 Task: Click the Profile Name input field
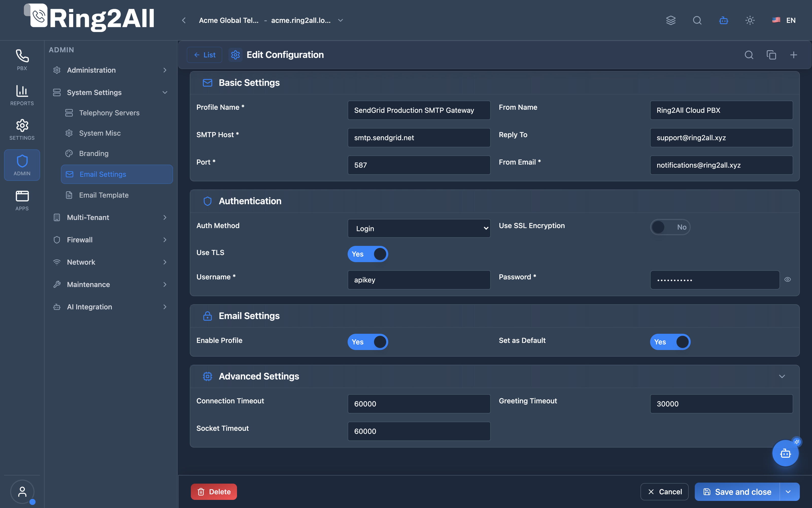click(x=419, y=110)
